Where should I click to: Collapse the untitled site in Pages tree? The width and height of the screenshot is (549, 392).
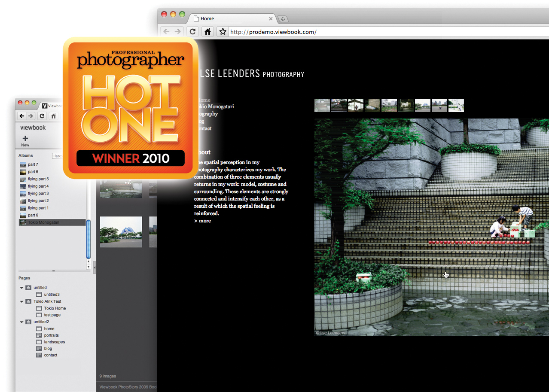(22, 288)
